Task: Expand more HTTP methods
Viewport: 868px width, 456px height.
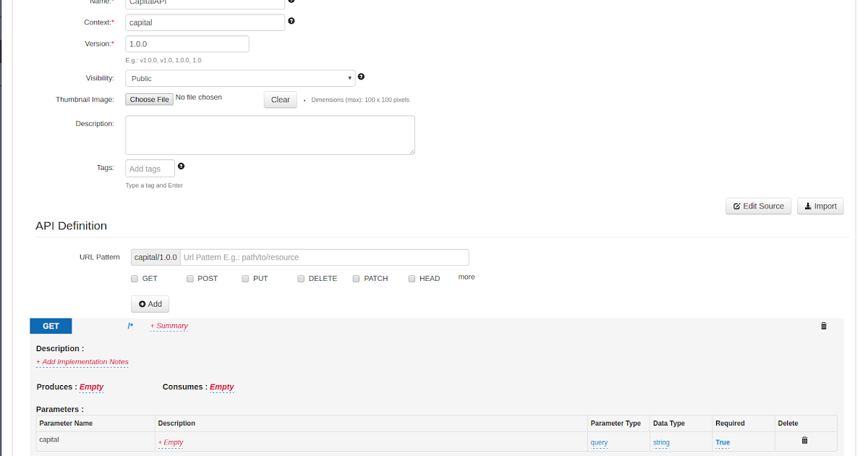Action: pyautogui.click(x=466, y=276)
